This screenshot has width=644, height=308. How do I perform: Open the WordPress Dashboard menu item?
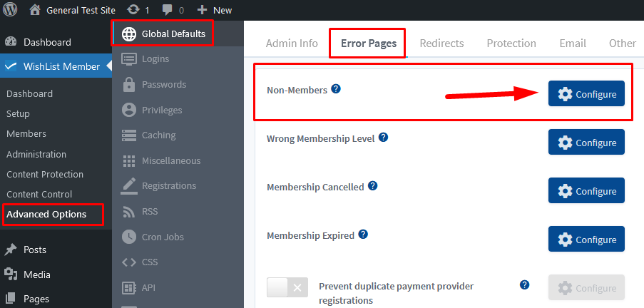click(x=56, y=42)
